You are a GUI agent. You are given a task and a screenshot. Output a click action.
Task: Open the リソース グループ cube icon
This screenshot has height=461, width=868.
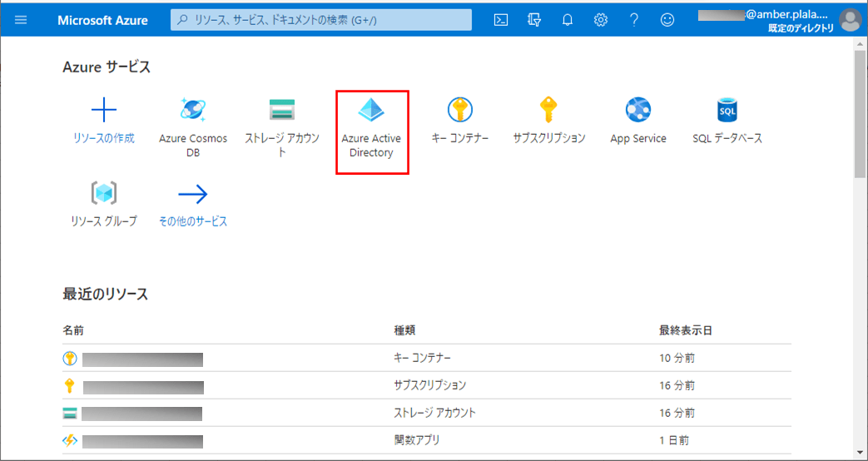point(104,192)
